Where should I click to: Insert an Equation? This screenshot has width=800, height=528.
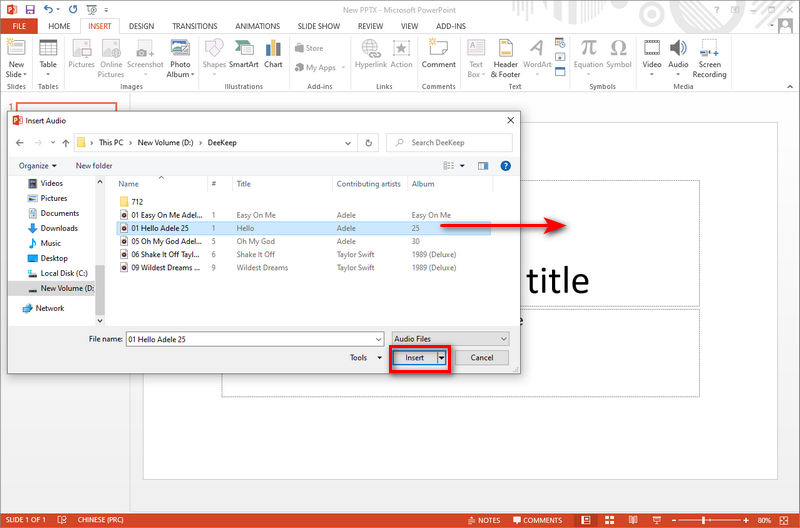click(x=588, y=57)
